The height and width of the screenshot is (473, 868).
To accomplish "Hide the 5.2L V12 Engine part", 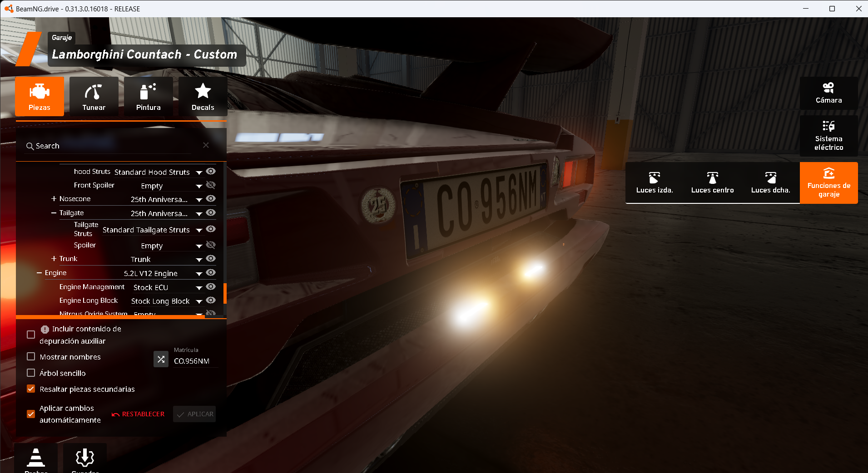I will pyautogui.click(x=211, y=272).
